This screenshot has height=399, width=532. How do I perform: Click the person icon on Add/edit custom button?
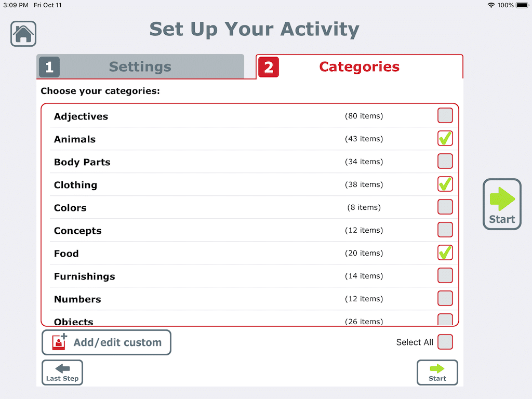[x=59, y=342]
